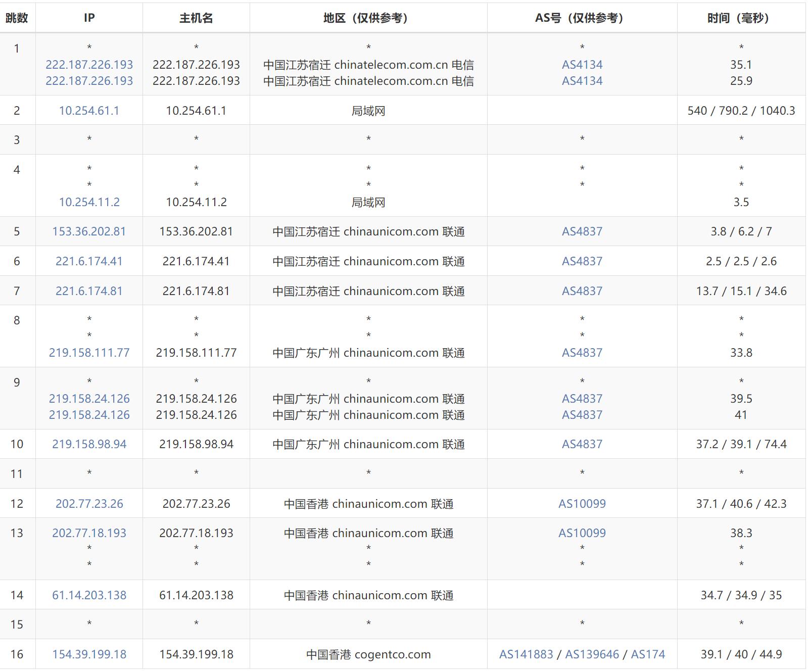The height and width of the screenshot is (672, 808).
Task: Open AS4837 link beside time 39.5
Action: click(582, 399)
